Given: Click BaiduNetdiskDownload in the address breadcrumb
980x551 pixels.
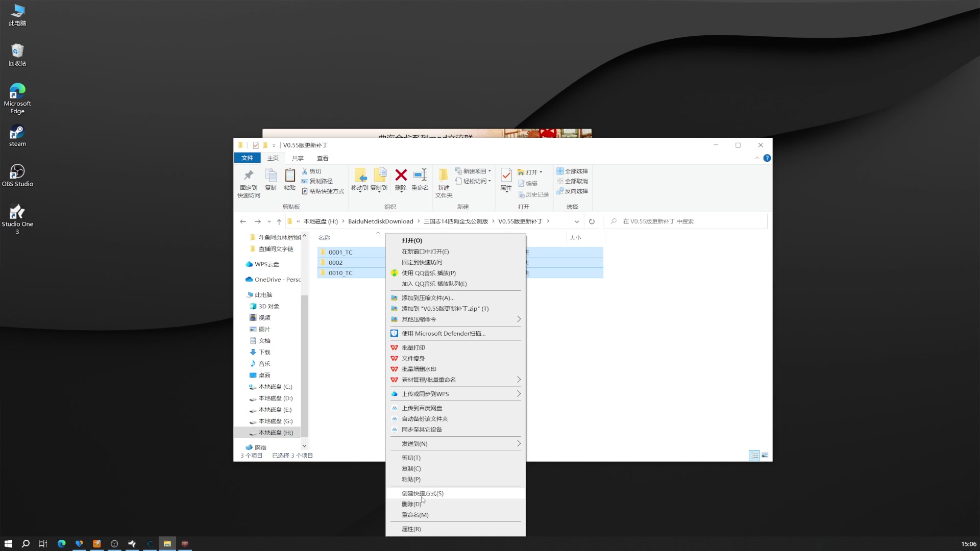Looking at the screenshot, I should [381, 221].
